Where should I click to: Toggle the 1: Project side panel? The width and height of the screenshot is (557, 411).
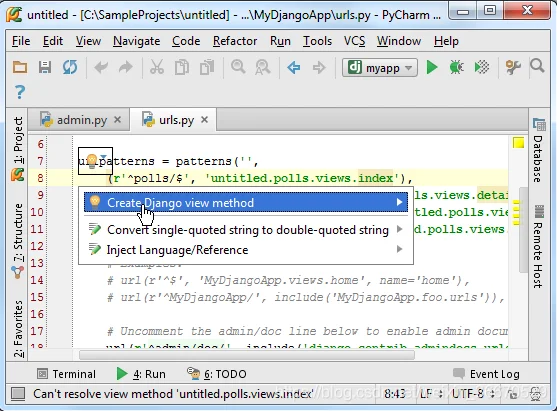[x=18, y=140]
